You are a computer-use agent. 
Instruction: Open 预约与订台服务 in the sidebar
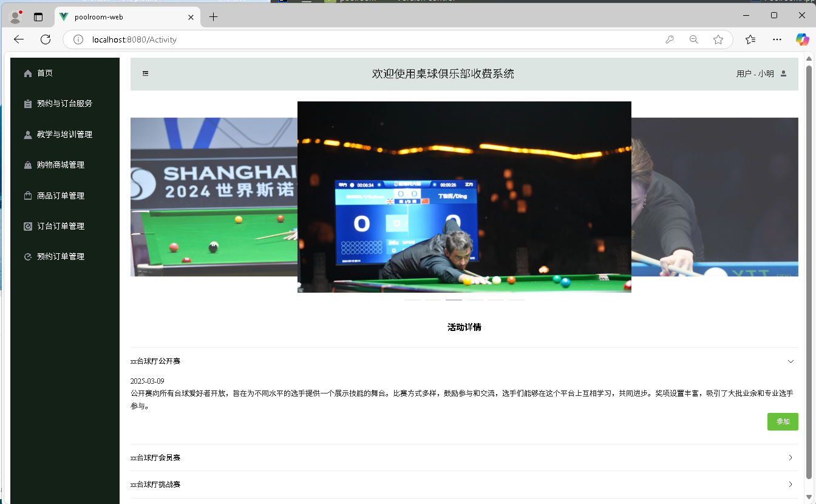pos(65,104)
